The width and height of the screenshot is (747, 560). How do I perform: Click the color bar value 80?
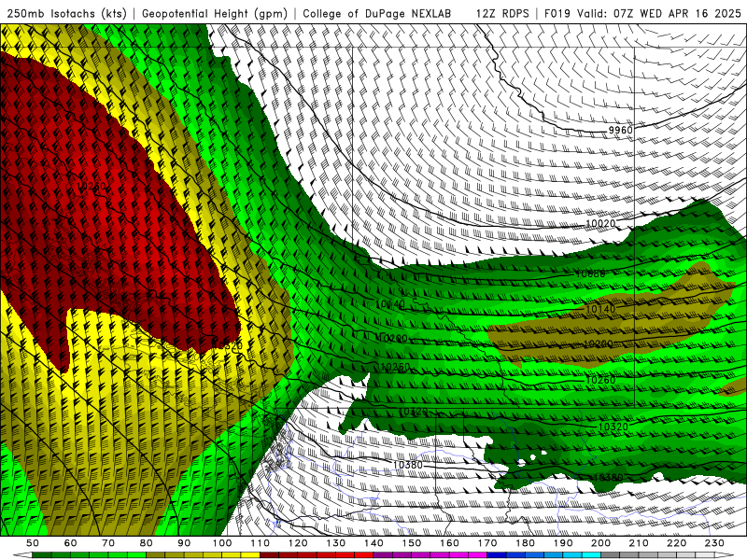(x=147, y=543)
